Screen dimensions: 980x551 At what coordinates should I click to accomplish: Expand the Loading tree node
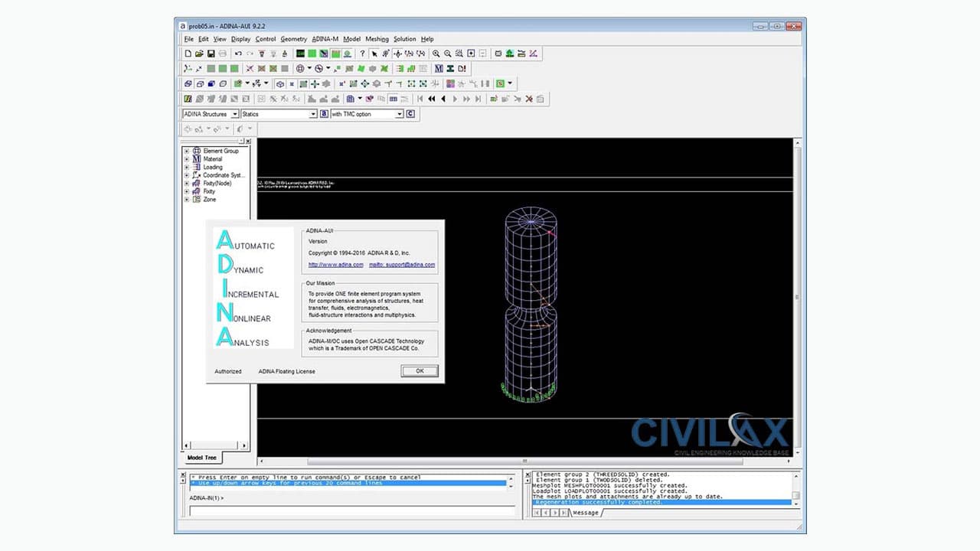click(x=187, y=168)
